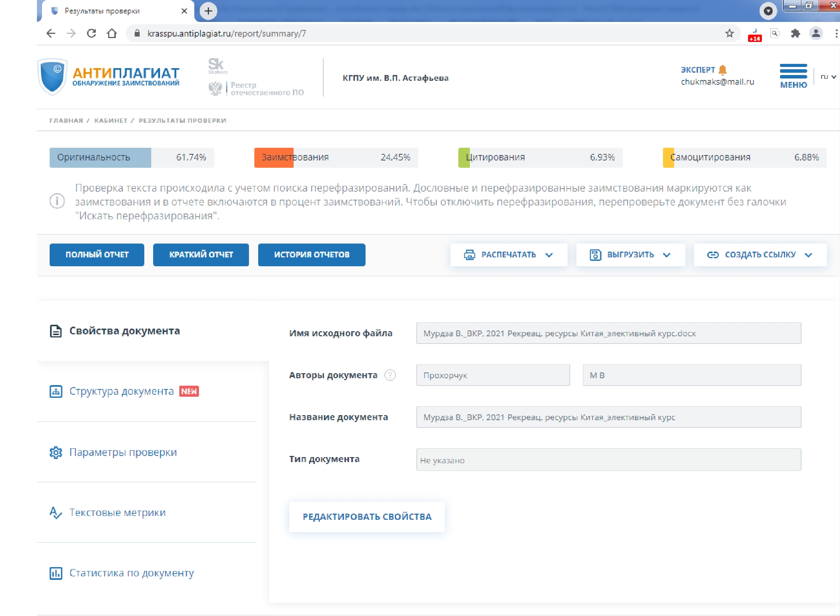The width and height of the screenshot is (840, 616).
Task: Click Полный отчет button
Action: pos(97,255)
